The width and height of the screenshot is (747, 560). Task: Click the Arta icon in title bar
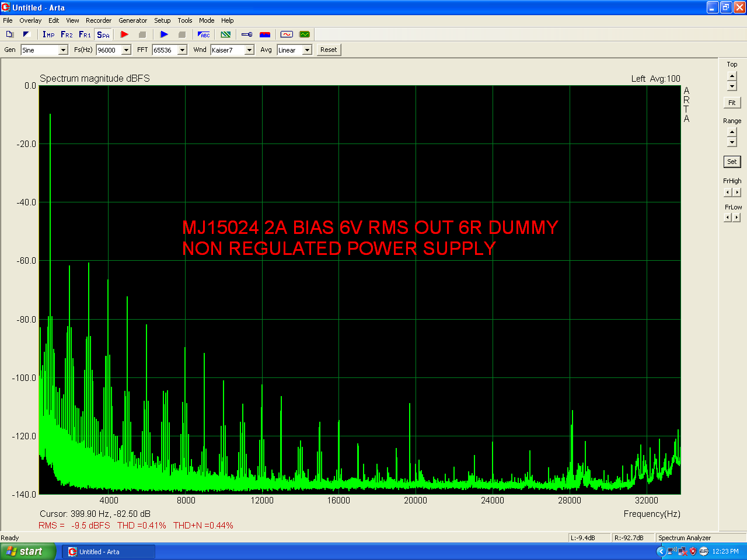6,8
